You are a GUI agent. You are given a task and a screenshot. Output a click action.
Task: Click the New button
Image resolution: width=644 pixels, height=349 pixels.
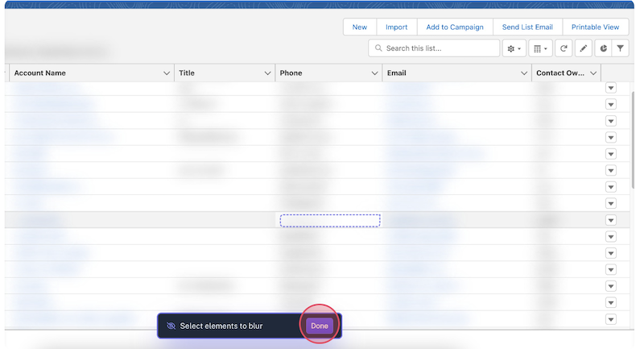tap(360, 27)
